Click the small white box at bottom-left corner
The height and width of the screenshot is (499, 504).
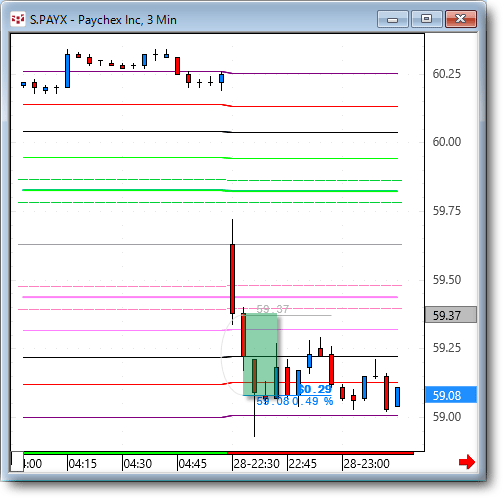pos(17,462)
